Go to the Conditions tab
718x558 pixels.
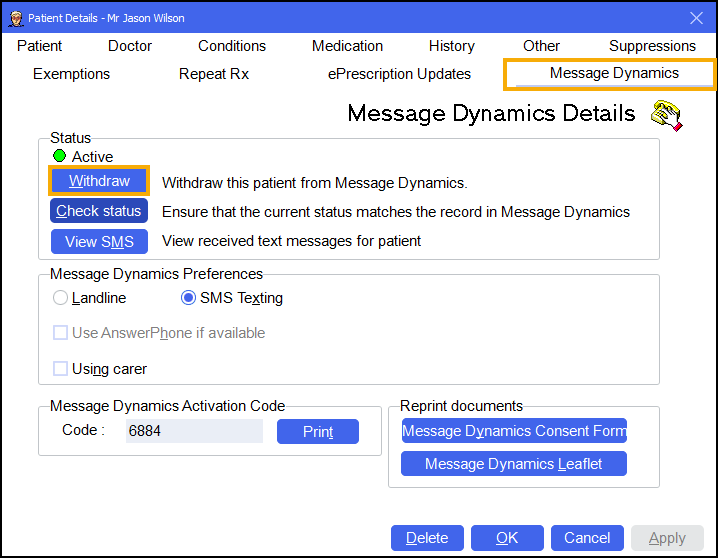[x=232, y=46]
